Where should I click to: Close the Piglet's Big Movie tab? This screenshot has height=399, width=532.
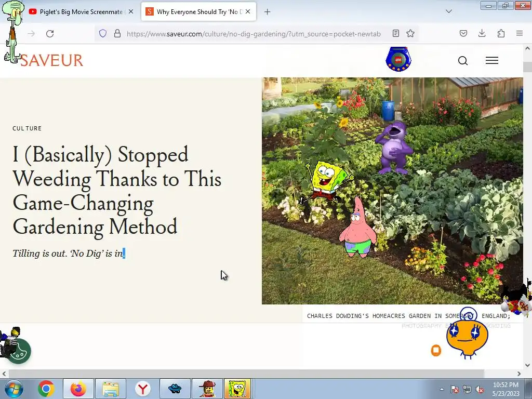[131, 11]
